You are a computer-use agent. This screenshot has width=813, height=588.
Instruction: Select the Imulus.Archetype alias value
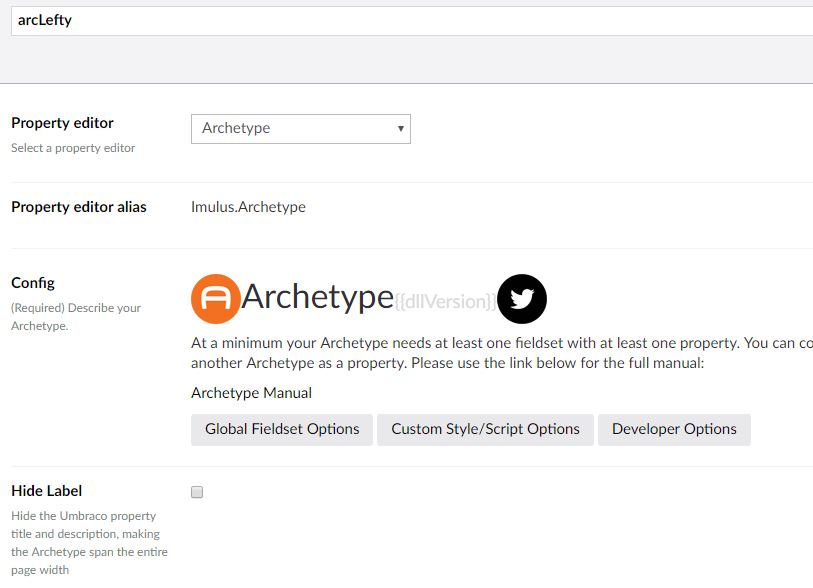pyautogui.click(x=248, y=207)
